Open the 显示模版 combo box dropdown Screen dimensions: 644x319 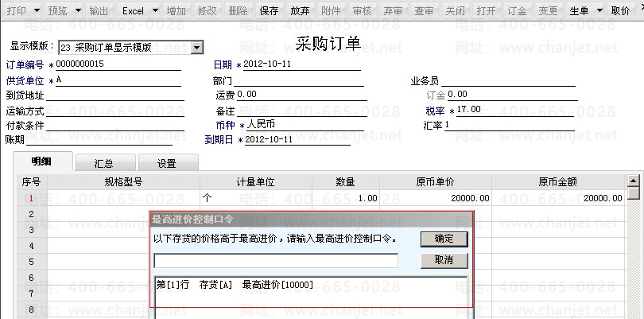[x=197, y=48]
